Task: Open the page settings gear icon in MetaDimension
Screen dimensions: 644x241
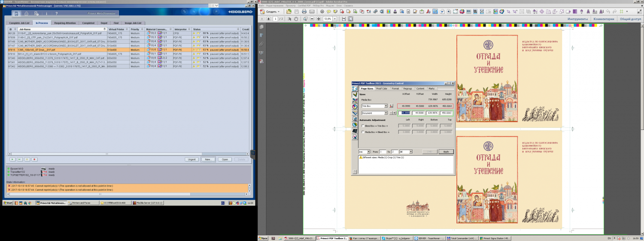Action: (36, 14)
